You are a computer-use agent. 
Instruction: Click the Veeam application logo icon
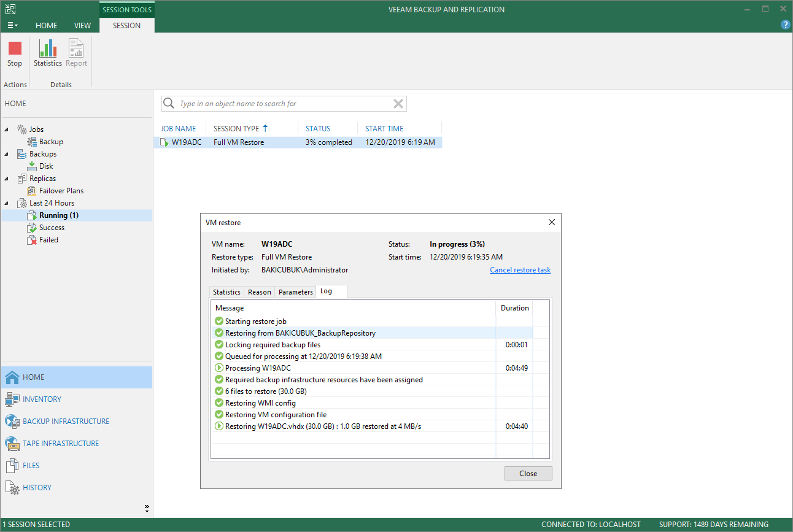[12, 9]
